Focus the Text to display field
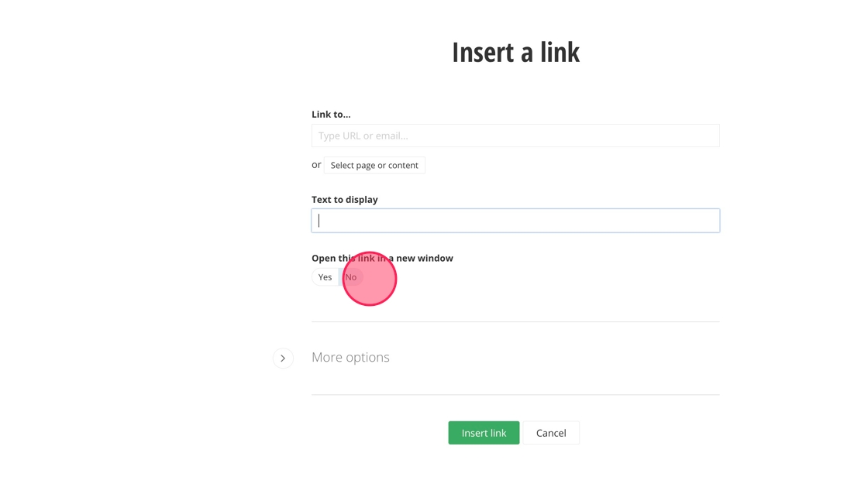Screen dimensions: 868x484 click(515, 221)
